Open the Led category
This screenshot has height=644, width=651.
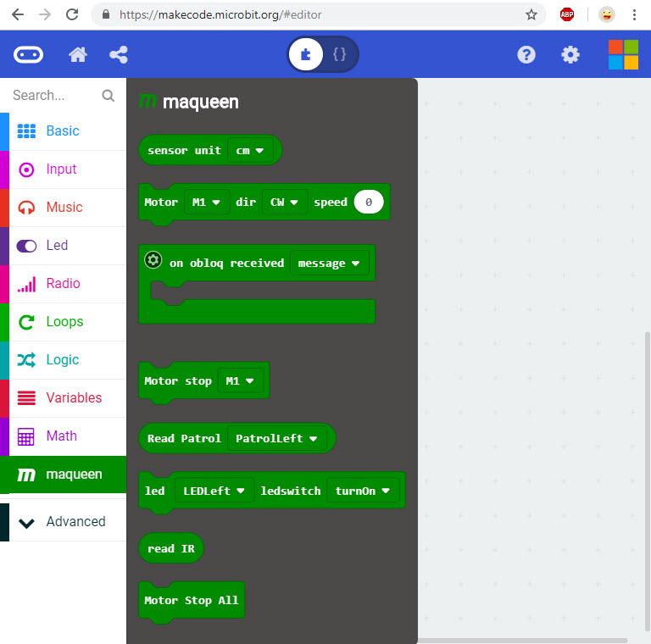click(57, 246)
